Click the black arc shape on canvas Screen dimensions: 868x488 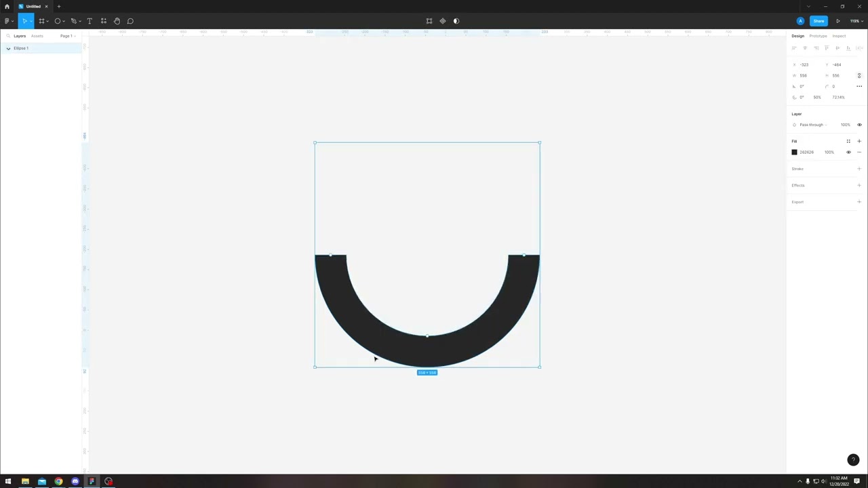click(427, 352)
